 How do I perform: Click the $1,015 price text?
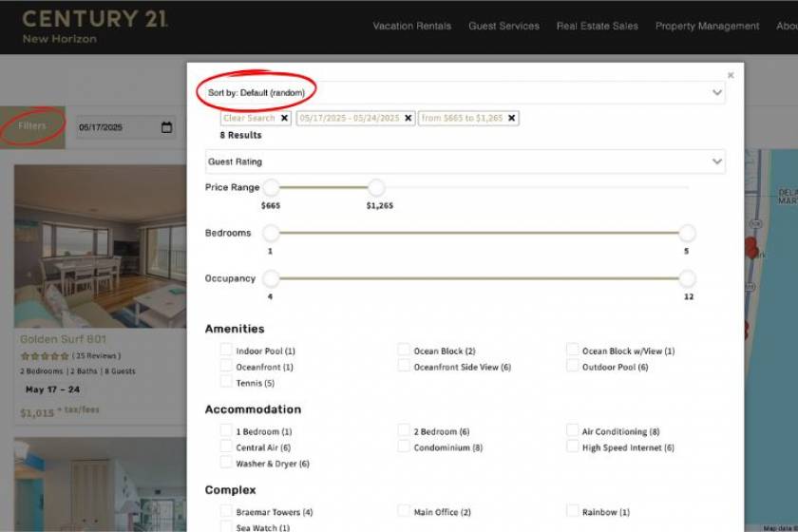[37, 413]
